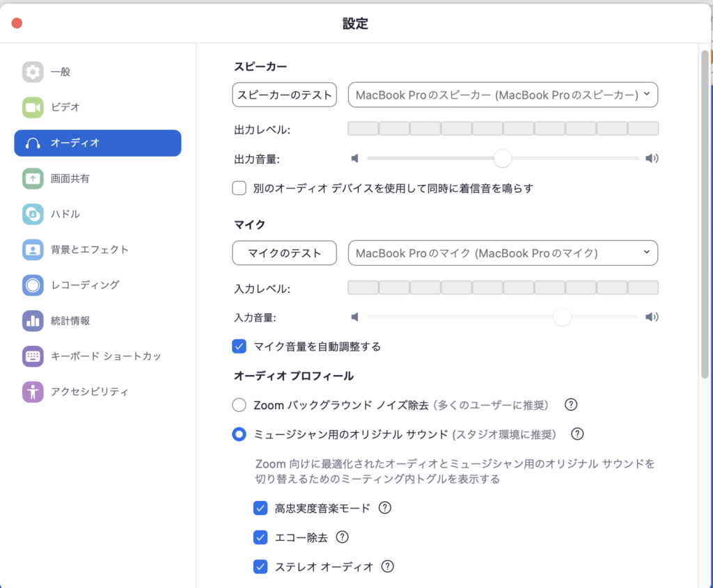This screenshot has width=713, height=588.
Task: Click the 一般 gear icon in sidebar
Action: coord(33,72)
